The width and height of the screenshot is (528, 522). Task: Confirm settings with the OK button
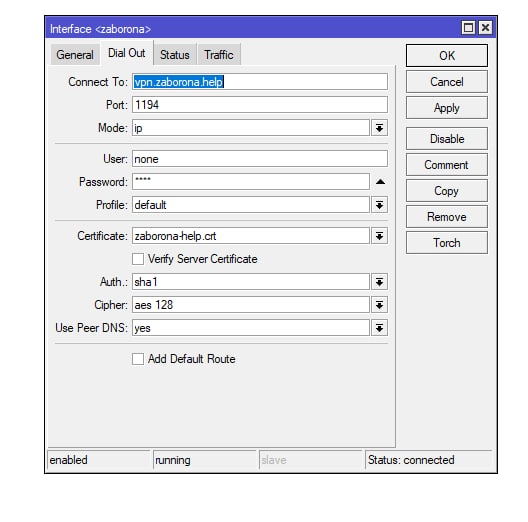pos(447,56)
